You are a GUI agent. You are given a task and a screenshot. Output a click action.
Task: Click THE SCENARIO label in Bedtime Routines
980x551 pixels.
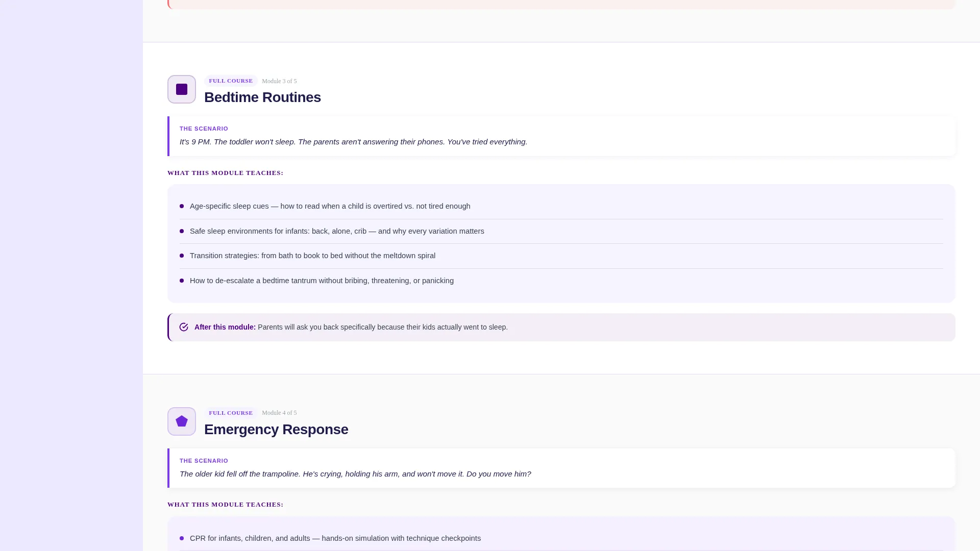point(204,129)
